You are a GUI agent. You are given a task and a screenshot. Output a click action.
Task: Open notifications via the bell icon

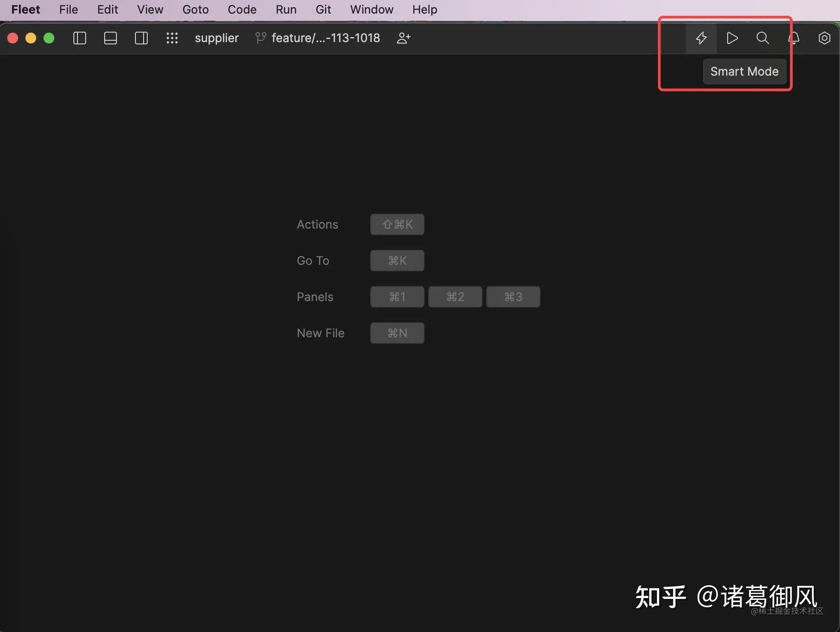click(794, 38)
